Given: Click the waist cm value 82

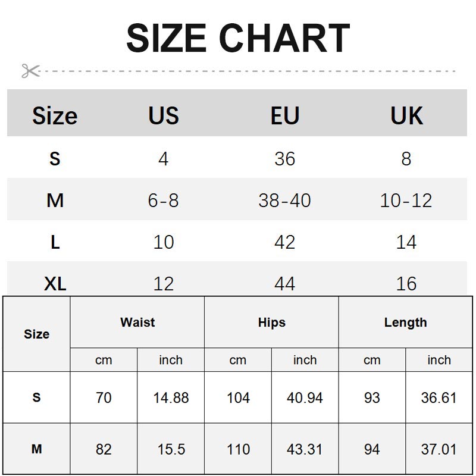Looking at the screenshot, I should (x=104, y=449).
